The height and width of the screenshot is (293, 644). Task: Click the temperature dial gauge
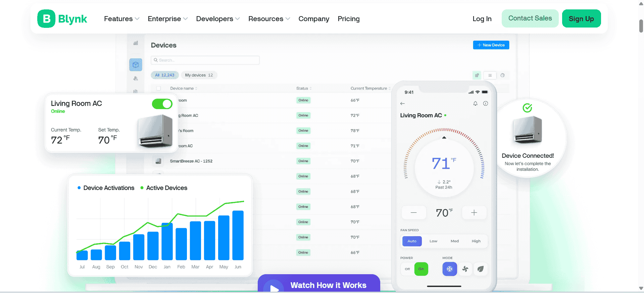tap(444, 163)
